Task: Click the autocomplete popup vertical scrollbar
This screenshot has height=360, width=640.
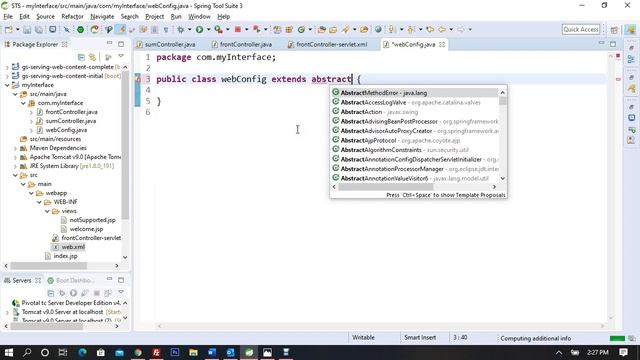Action: 502,136
